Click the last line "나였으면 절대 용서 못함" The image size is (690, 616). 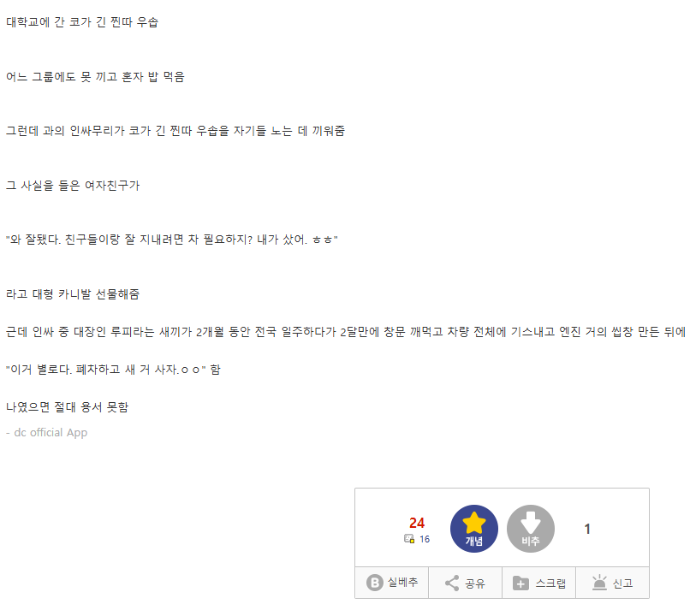click(x=68, y=406)
